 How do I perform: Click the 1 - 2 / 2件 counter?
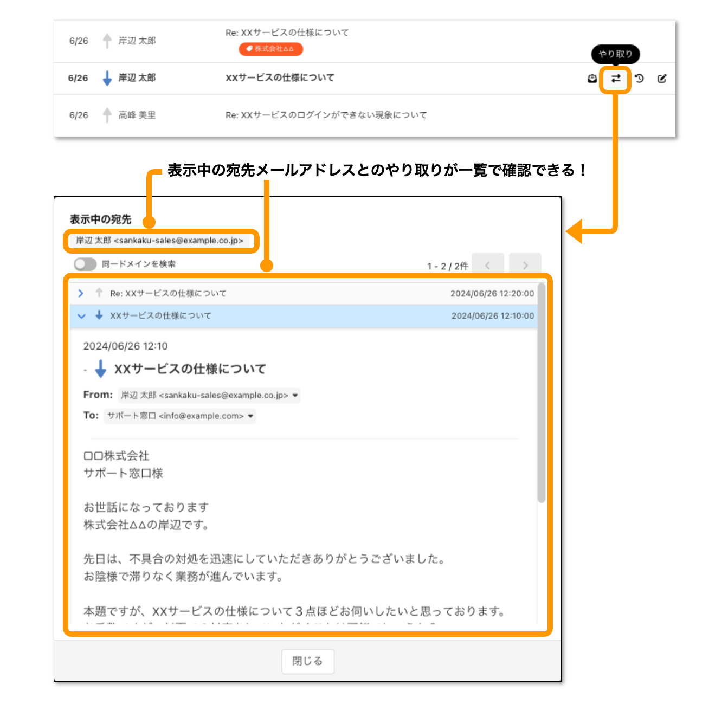[x=448, y=266]
